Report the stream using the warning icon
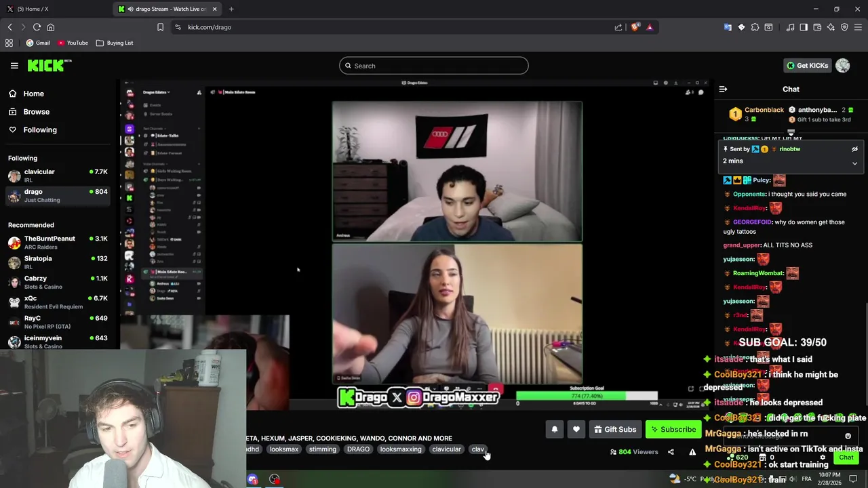 click(x=692, y=452)
